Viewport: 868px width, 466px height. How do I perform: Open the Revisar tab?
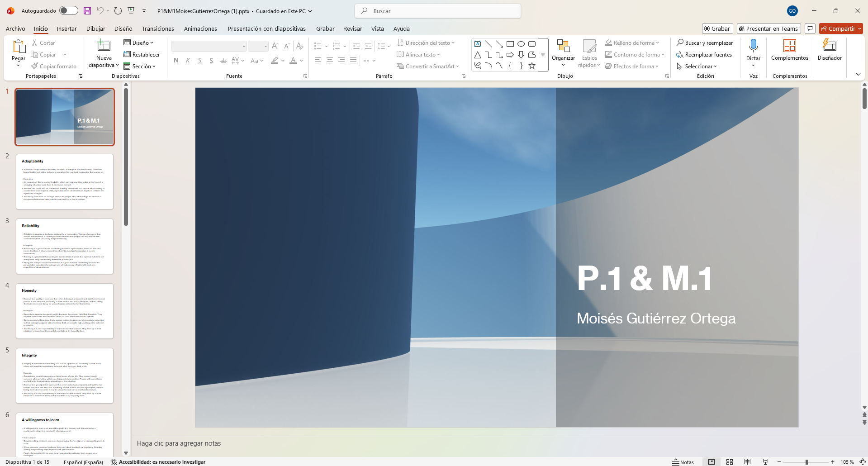[x=352, y=29]
